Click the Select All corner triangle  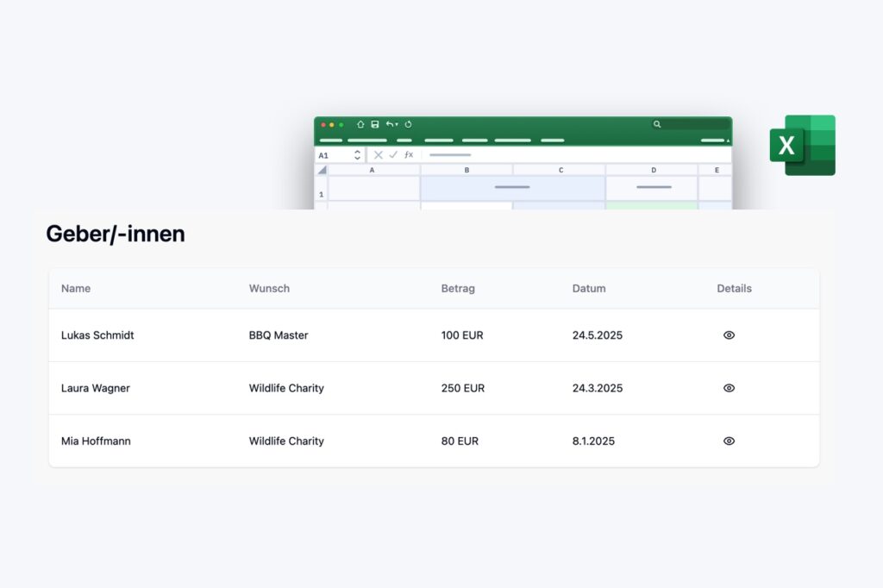[x=322, y=170]
